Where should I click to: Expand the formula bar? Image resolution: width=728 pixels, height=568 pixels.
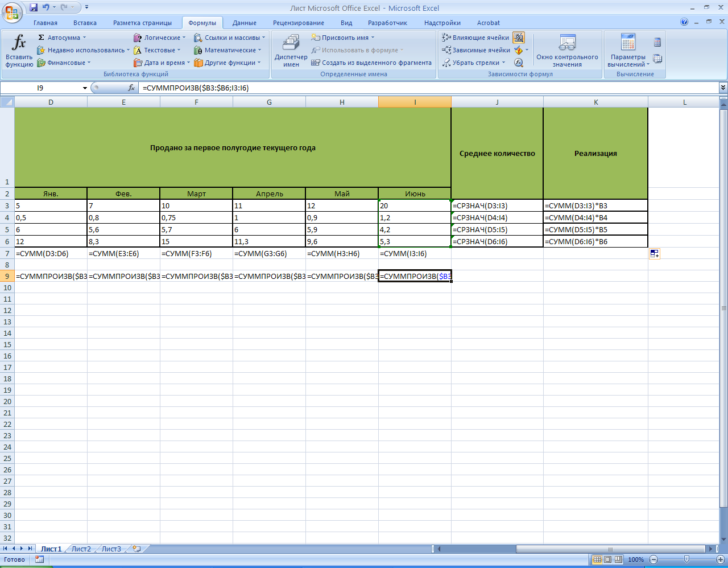tap(723, 88)
